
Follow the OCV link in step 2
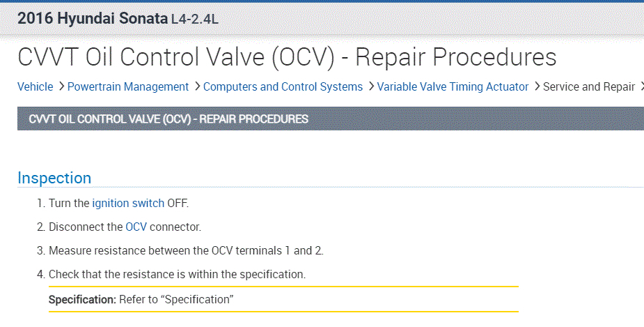click(136, 227)
